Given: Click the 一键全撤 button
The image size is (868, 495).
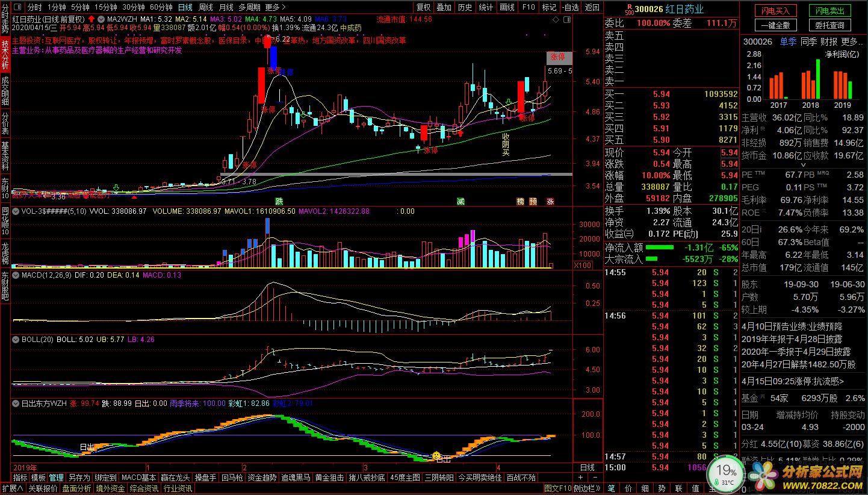Looking at the screenshot, I should pos(777,25).
